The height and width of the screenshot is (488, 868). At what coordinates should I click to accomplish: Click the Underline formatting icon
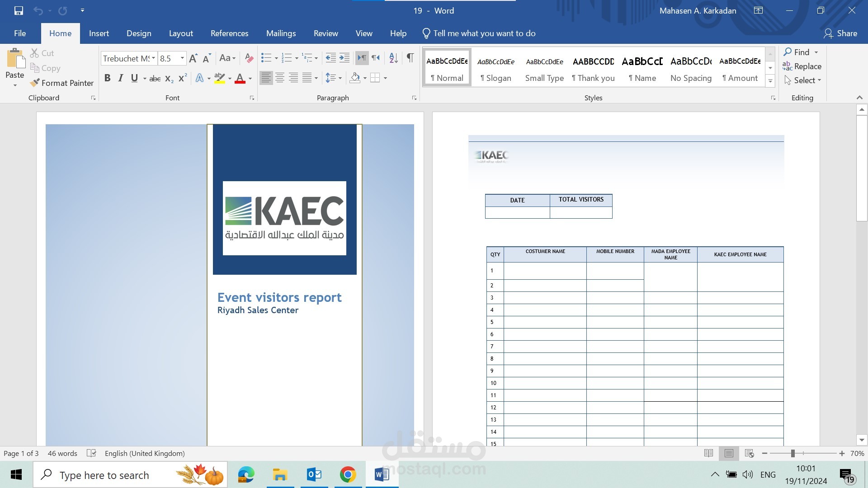coord(132,78)
